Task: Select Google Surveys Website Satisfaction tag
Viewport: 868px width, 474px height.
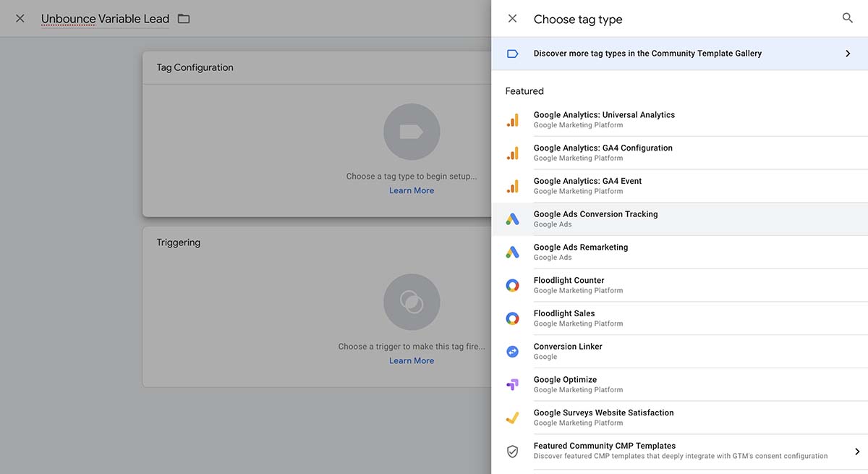Action: pyautogui.click(x=680, y=418)
